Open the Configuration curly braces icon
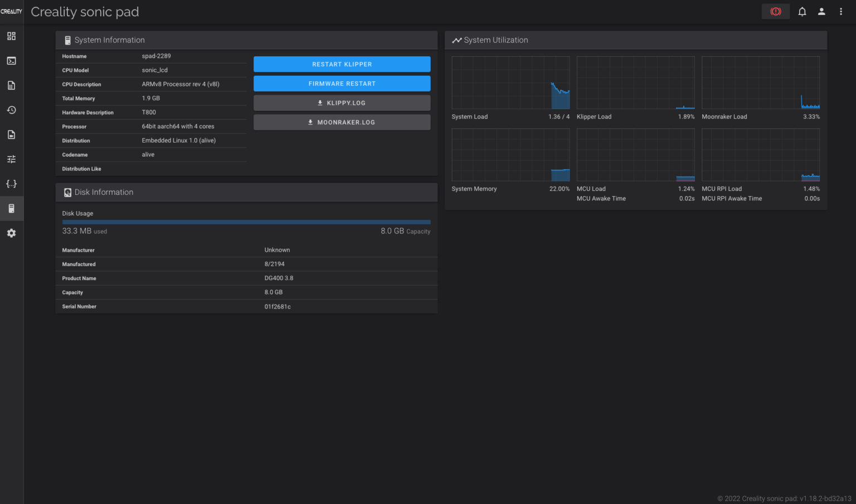856x504 pixels. click(11, 184)
